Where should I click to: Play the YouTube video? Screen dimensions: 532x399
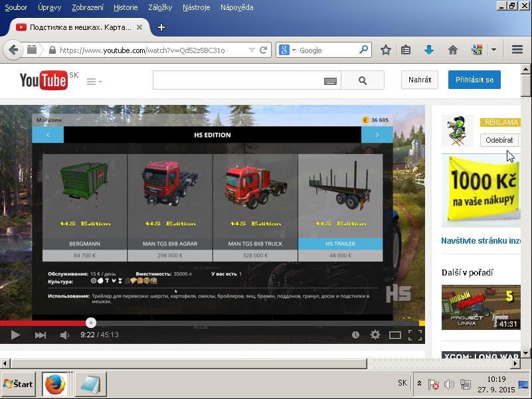coord(15,335)
